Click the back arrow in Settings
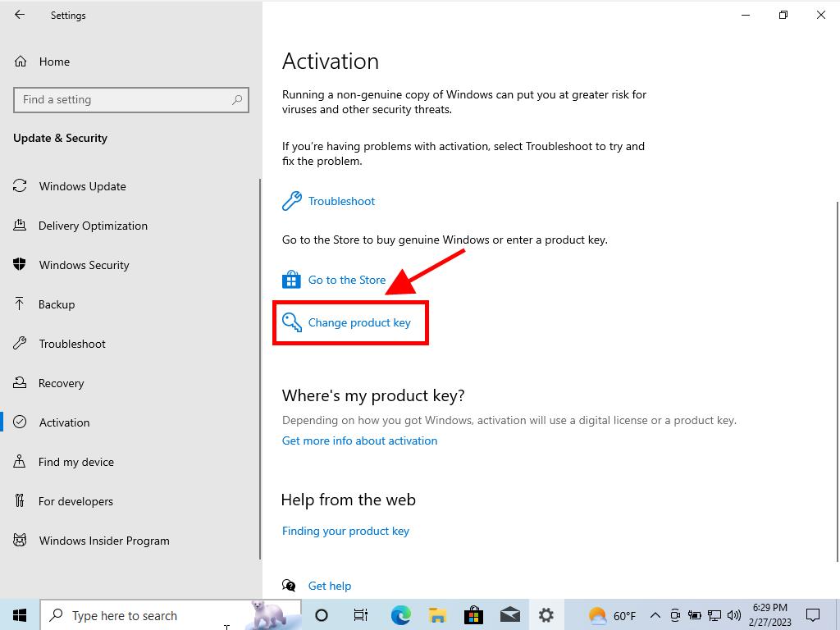The height and width of the screenshot is (630, 840). (x=20, y=15)
